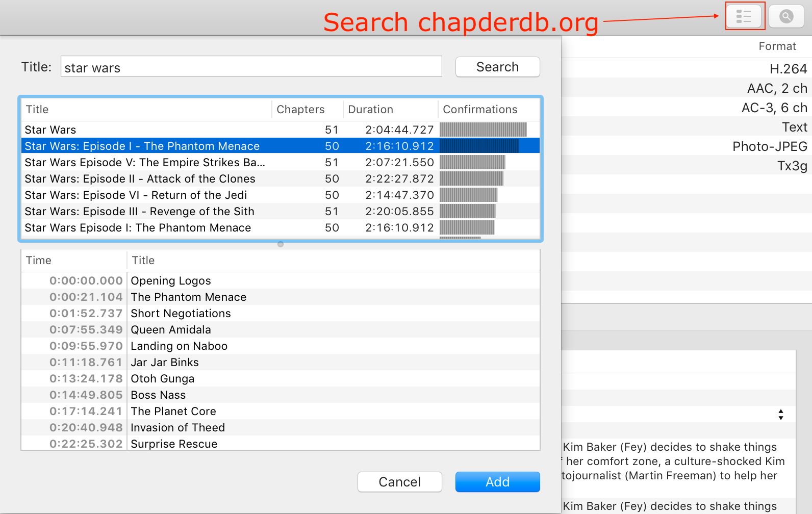Click the chapter list Time column header
This screenshot has width=812, height=514.
coord(74,261)
